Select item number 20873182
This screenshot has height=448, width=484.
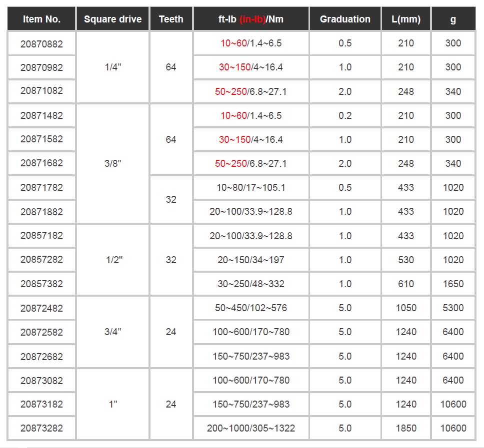click(x=41, y=404)
